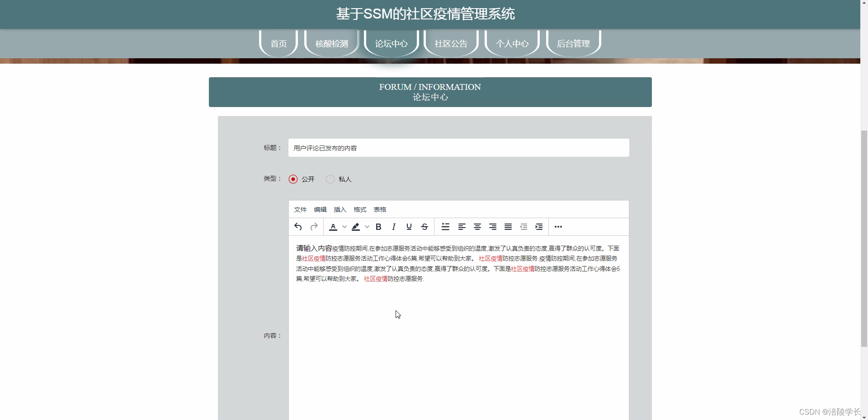The height and width of the screenshot is (420, 868).
Task: Open 后台管理 from the navigation bar
Action: tap(573, 43)
